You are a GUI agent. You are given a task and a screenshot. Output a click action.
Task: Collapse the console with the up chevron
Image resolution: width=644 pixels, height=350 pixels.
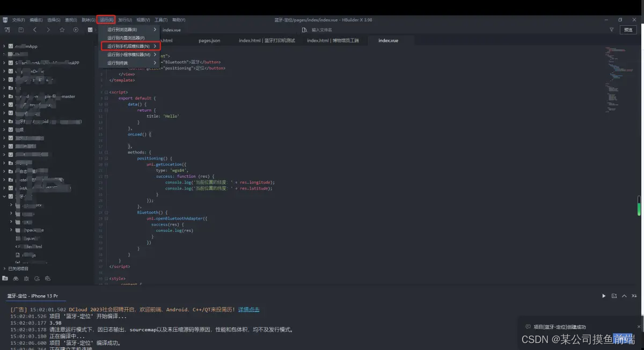pyautogui.click(x=624, y=296)
